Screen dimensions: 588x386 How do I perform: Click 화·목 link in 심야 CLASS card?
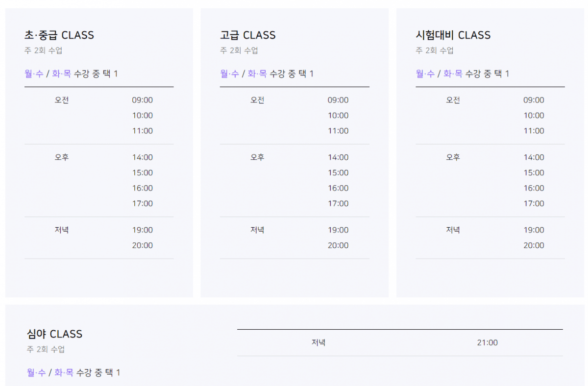[x=64, y=373]
